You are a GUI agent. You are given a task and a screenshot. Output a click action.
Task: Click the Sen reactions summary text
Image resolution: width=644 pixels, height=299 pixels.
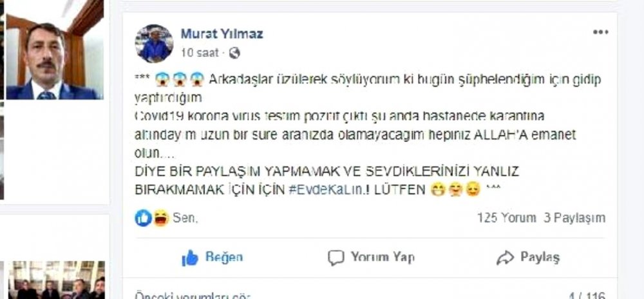point(185,218)
